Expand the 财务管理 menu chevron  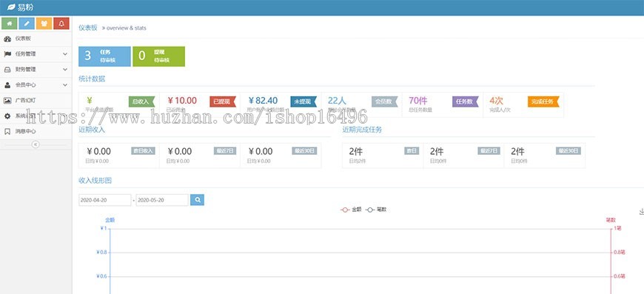click(x=65, y=70)
